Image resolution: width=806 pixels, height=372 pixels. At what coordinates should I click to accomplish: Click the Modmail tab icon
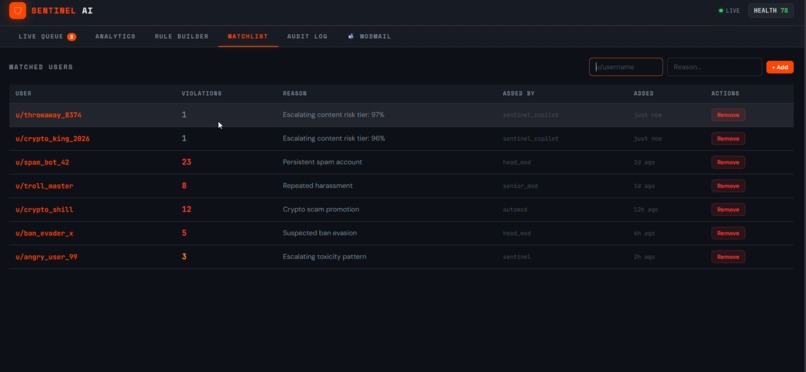point(351,36)
